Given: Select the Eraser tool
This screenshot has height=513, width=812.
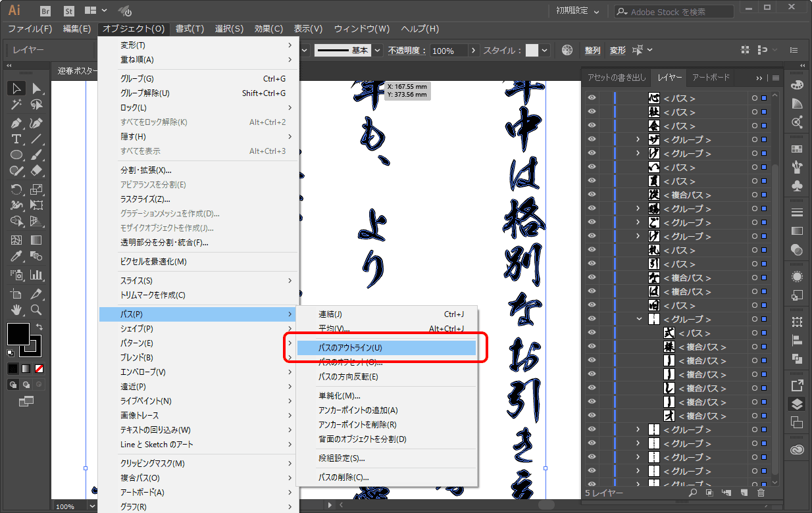Looking at the screenshot, I should pos(37,171).
